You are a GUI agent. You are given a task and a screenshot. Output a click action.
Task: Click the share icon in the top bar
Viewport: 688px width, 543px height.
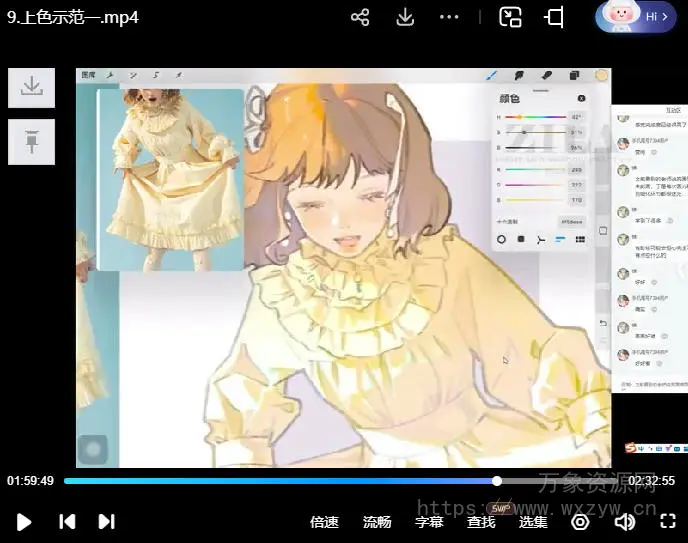coord(360,17)
